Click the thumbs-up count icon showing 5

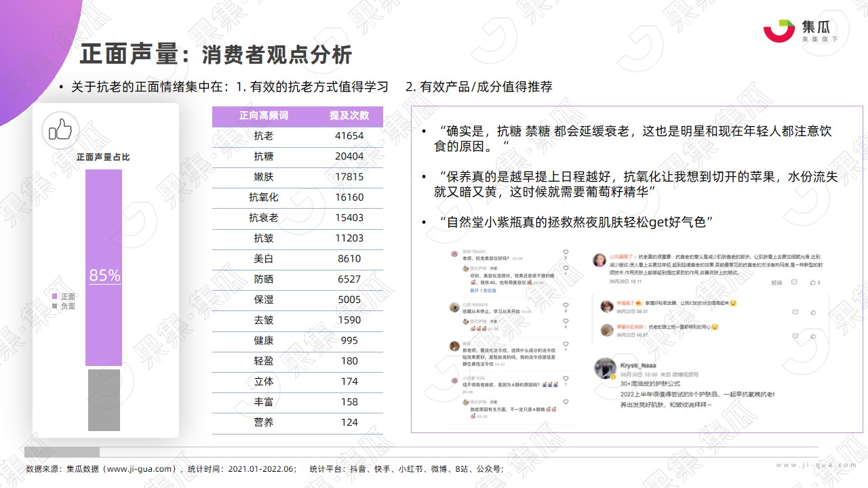[x=814, y=283]
